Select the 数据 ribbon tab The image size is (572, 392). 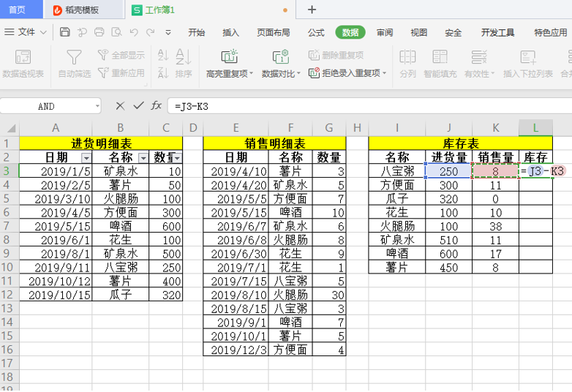click(350, 32)
